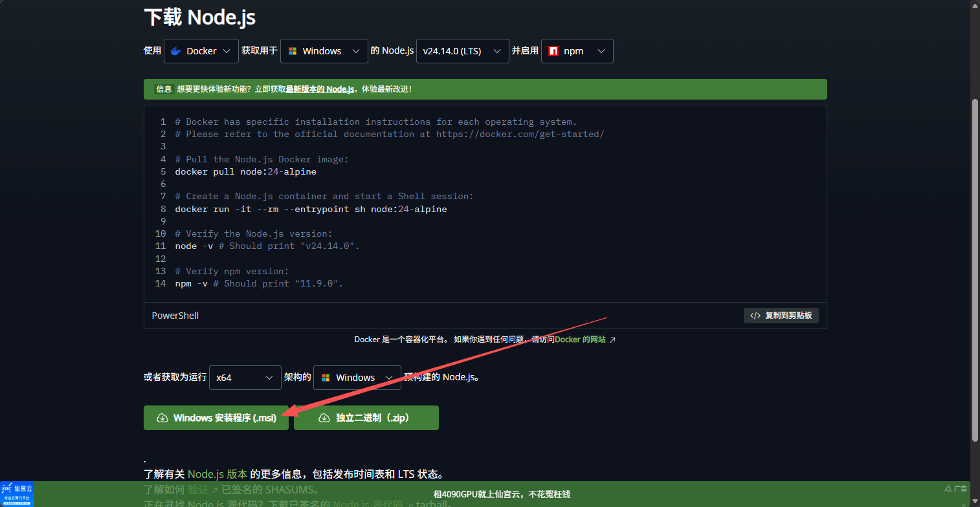The height and width of the screenshot is (507, 980).
Task: Click the cloud download icon on the .msi button
Action: pos(162,418)
